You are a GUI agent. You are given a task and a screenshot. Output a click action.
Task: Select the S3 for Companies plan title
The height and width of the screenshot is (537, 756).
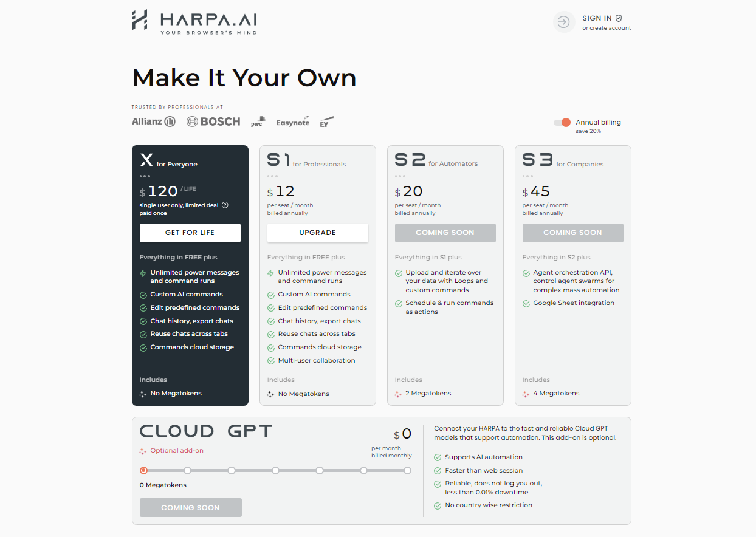pyautogui.click(x=562, y=160)
